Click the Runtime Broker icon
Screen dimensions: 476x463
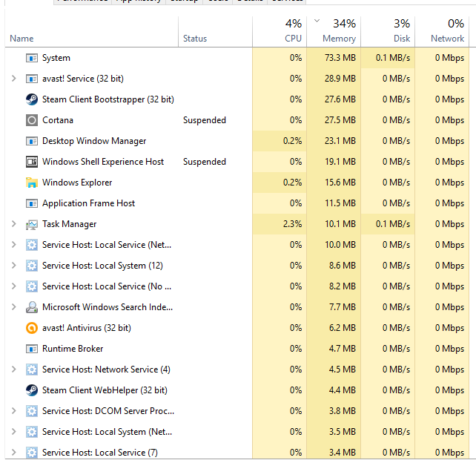pyautogui.click(x=32, y=349)
